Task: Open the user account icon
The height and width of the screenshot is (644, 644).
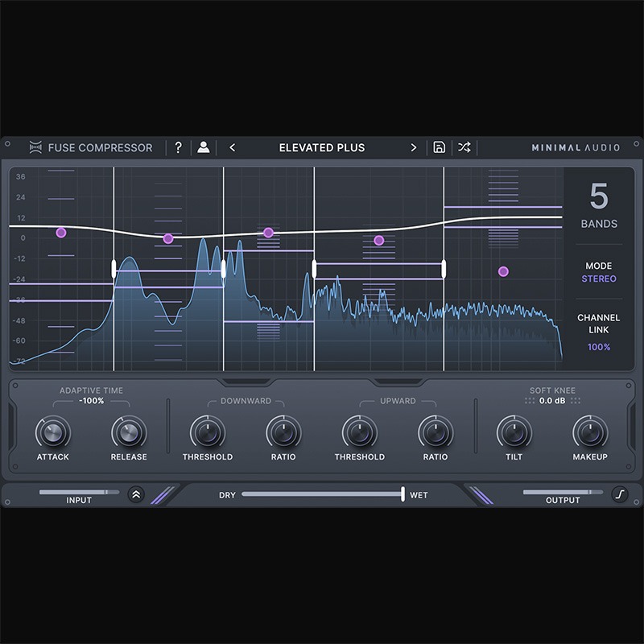Action: click(x=204, y=147)
